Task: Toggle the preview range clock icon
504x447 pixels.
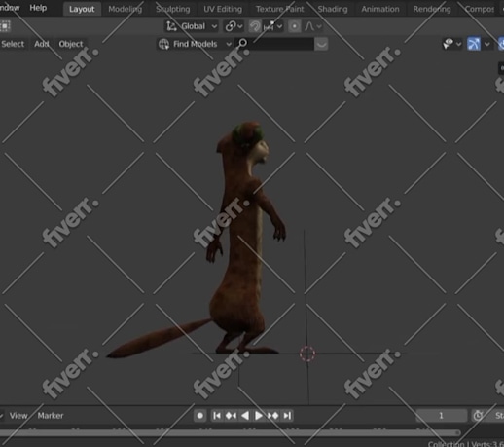Action: [x=478, y=416]
